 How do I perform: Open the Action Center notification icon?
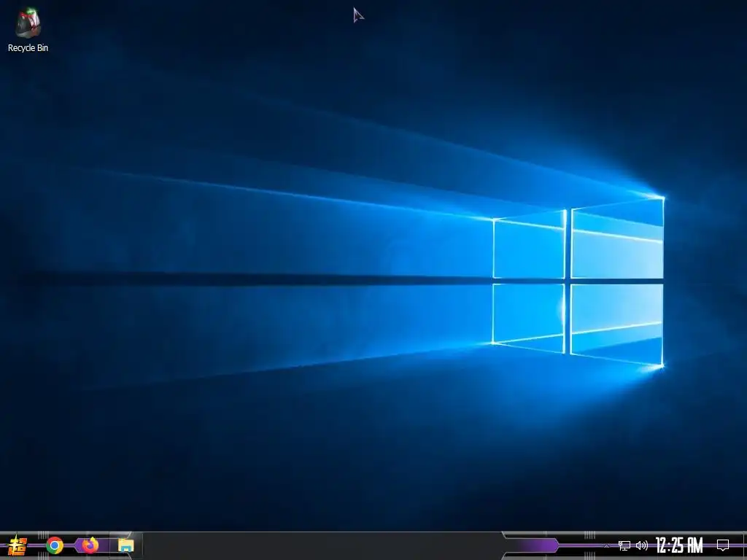pyautogui.click(x=723, y=545)
